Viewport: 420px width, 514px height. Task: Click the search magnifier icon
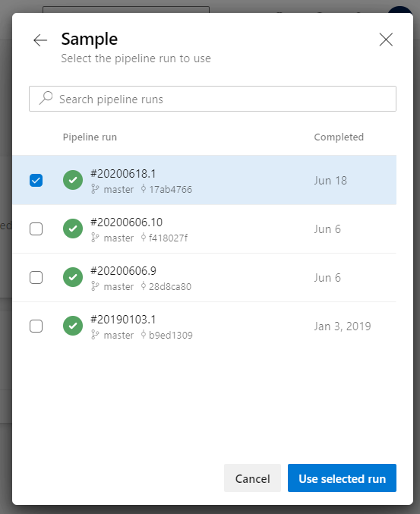point(46,98)
